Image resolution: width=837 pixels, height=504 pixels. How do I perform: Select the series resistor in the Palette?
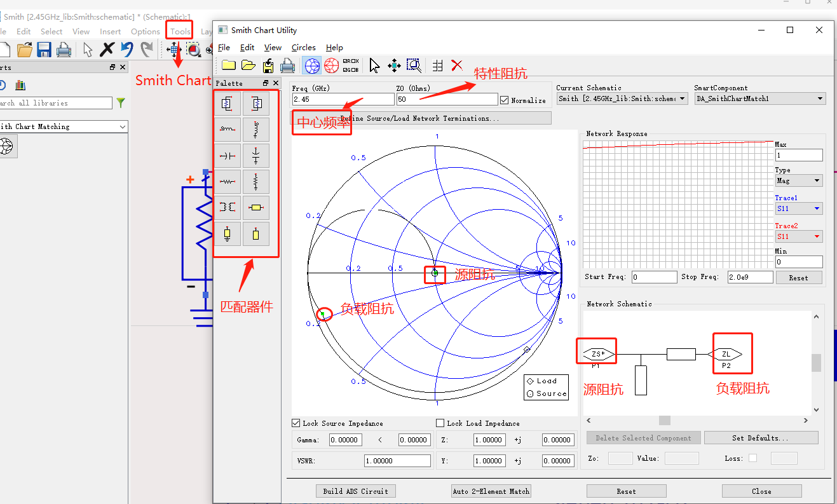pyautogui.click(x=227, y=181)
